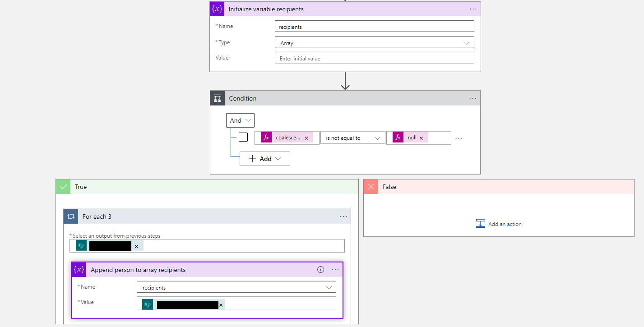The height and width of the screenshot is (327, 644).
Task: Open the ellipsis menu on For each 3
Action: (x=343, y=216)
